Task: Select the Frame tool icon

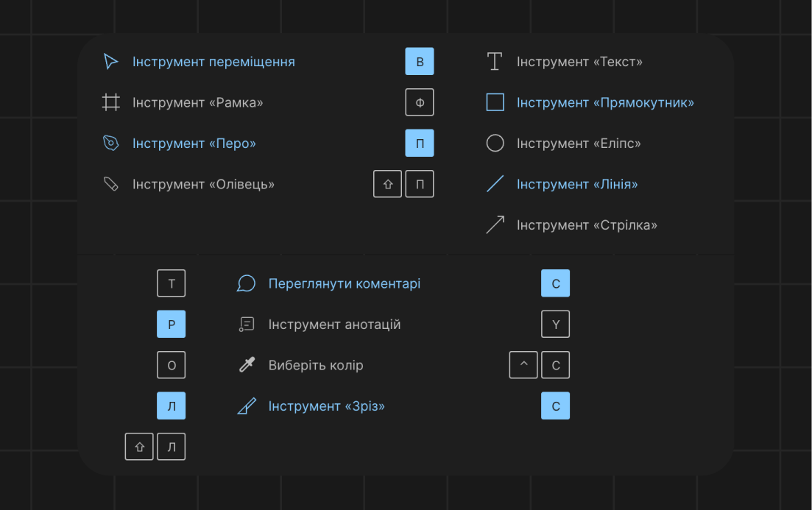Action: tap(110, 102)
